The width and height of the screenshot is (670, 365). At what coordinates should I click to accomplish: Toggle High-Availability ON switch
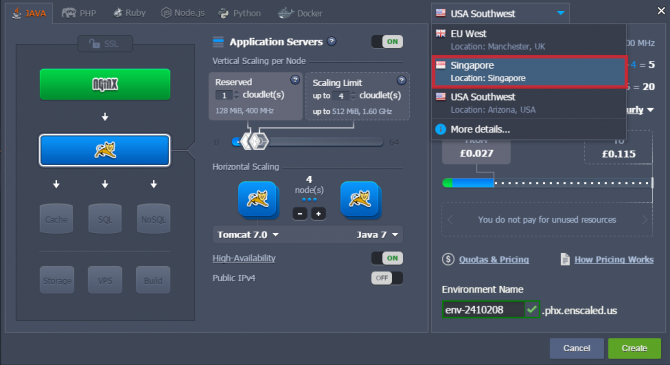387,258
